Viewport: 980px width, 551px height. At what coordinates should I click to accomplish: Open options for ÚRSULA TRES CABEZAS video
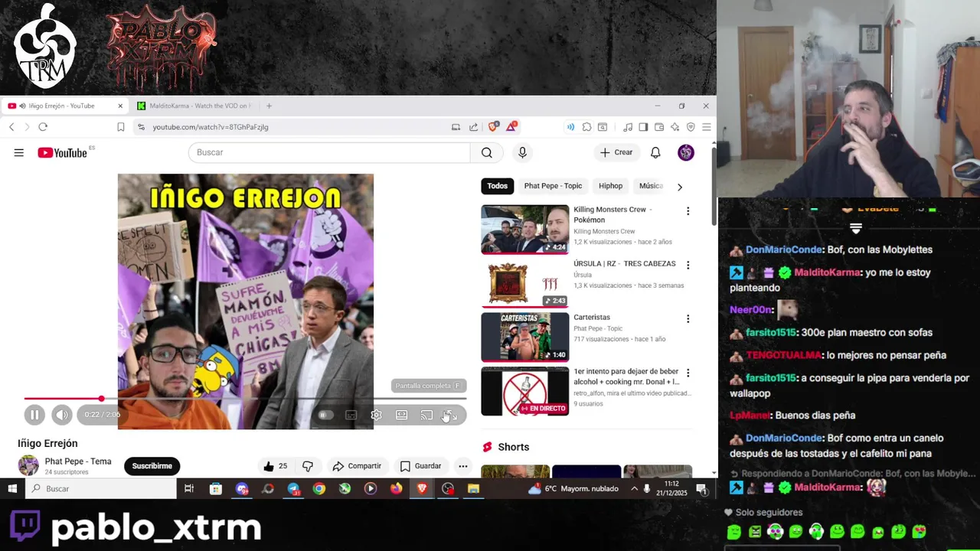(688, 265)
